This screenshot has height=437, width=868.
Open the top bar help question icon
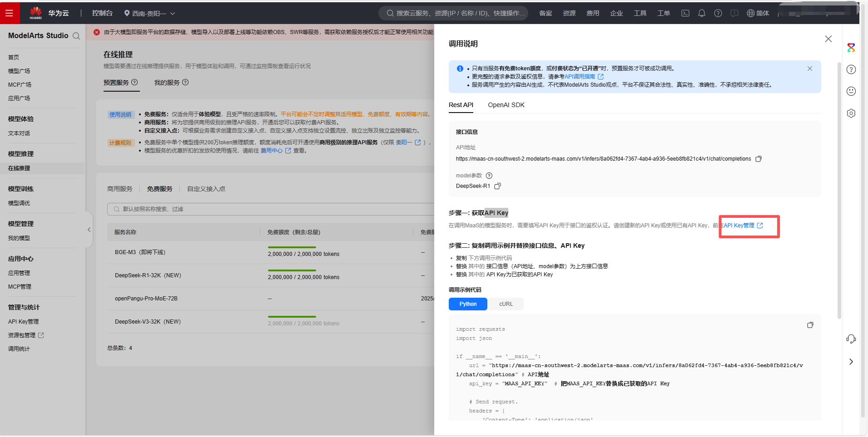(x=718, y=13)
